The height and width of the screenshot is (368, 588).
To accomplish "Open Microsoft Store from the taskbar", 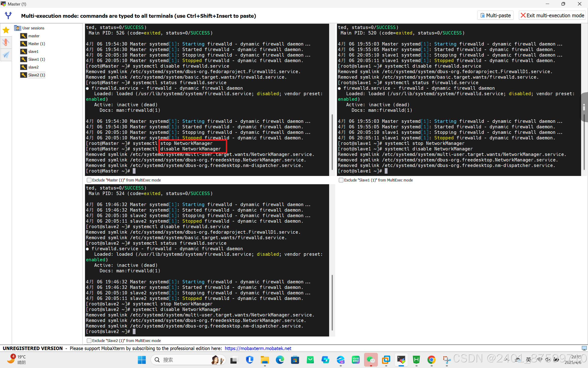I will pos(295,360).
